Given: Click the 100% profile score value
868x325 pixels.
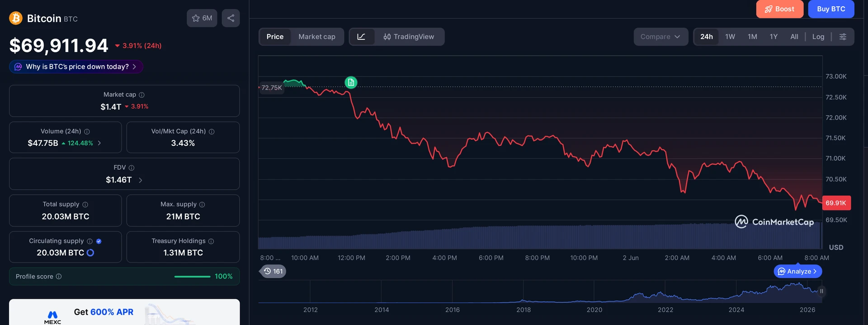Looking at the screenshot, I should click(x=223, y=277).
